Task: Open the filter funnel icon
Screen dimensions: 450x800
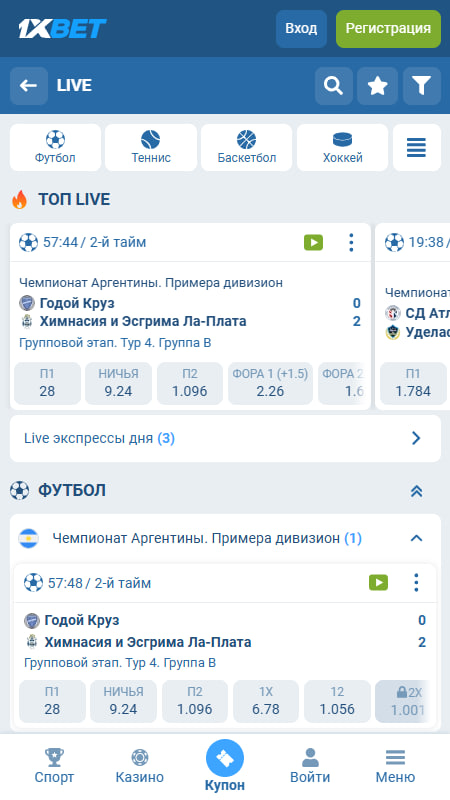Action: pyautogui.click(x=421, y=86)
